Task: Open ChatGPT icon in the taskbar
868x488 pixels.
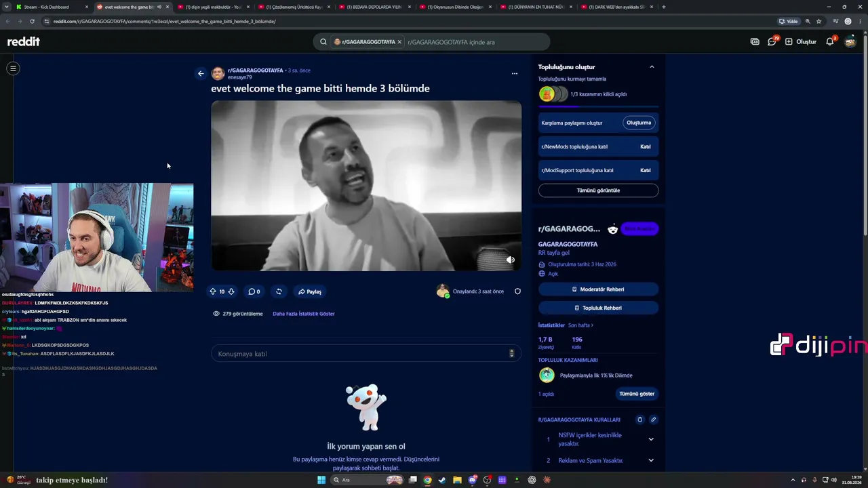Action: (532, 480)
